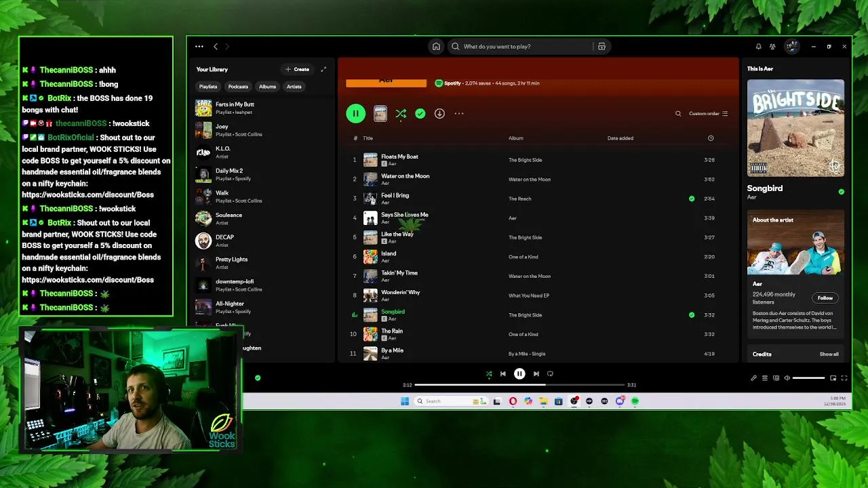Toggle repeat in the bottom player bar

point(550,373)
